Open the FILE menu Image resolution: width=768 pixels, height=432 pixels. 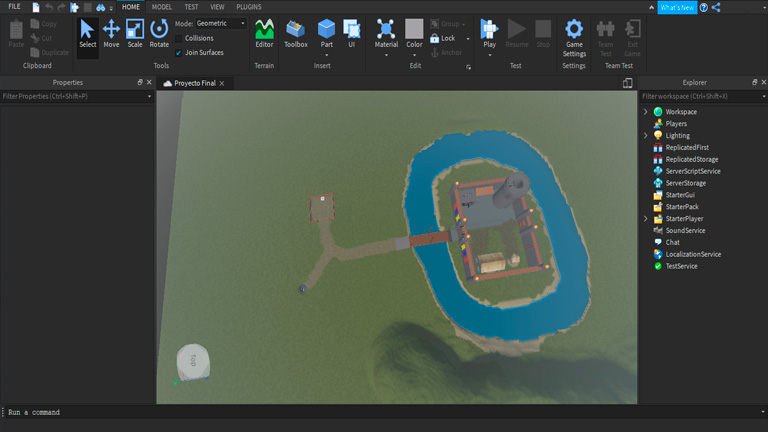click(14, 7)
